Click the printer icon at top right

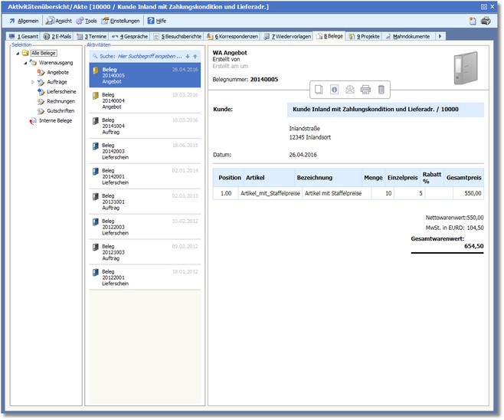pyautogui.click(x=486, y=21)
